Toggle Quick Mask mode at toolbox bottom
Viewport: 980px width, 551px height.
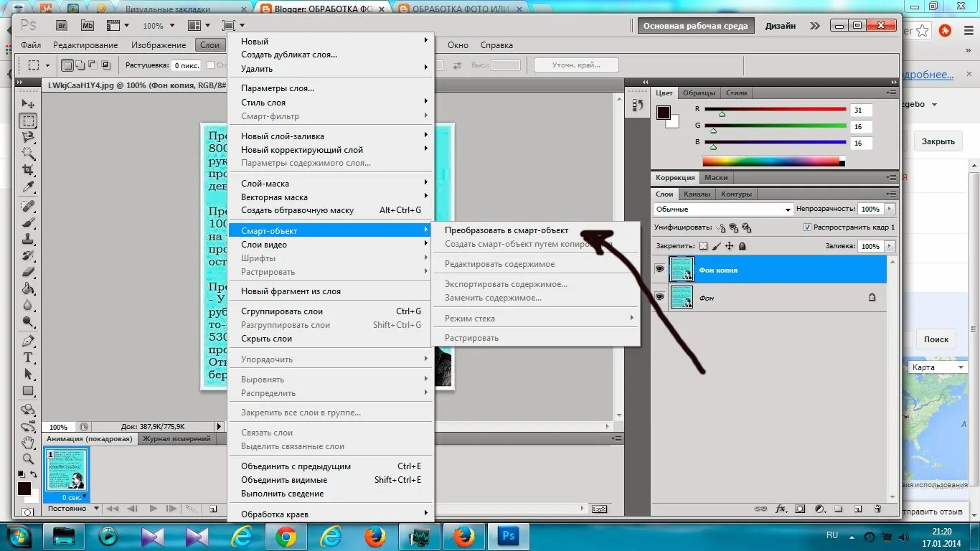pos(27,512)
